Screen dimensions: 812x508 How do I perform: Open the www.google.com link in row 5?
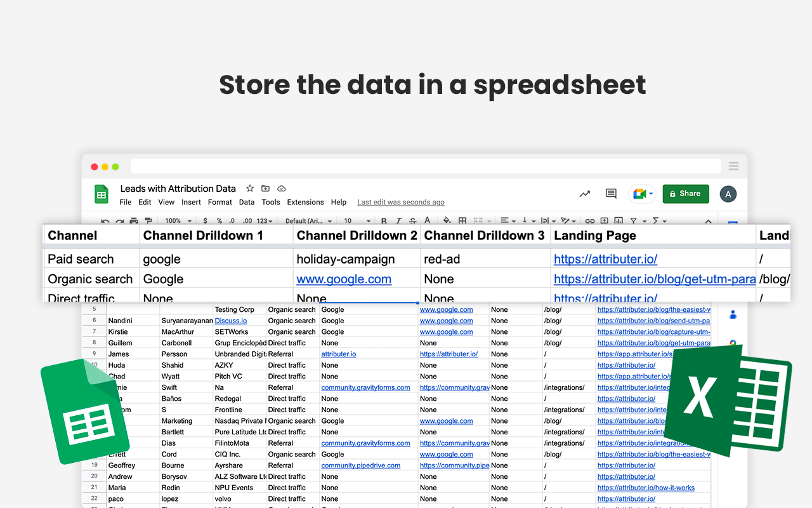coord(446,309)
